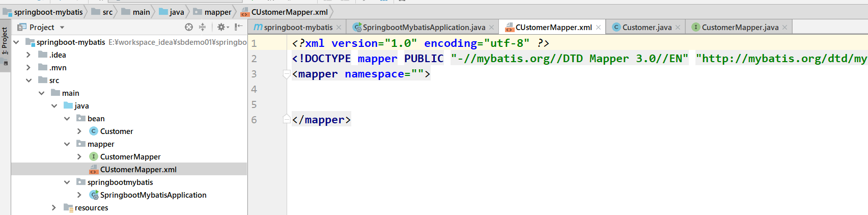The width and height of the screenshot is (868, 215).
Task: Fold the mapper tag at line 3
Action: [x=286, y=74]
